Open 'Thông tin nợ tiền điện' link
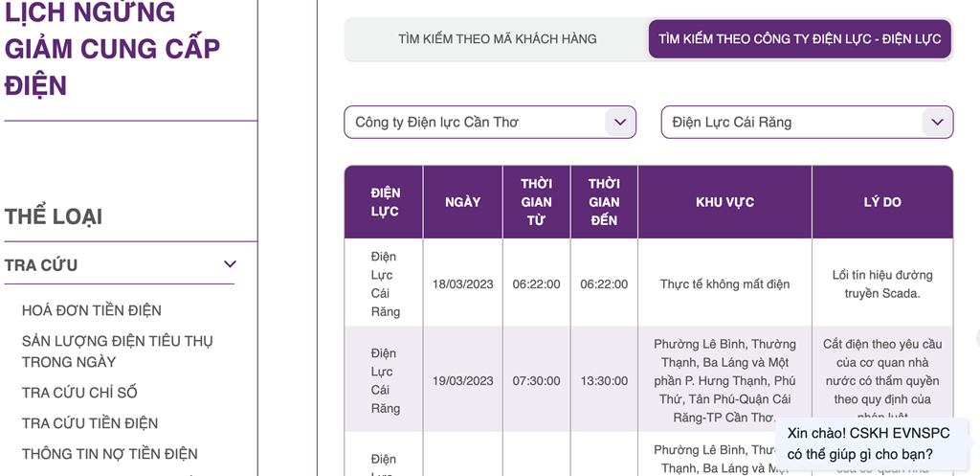980x476 pixels. [x=110, y=454]
